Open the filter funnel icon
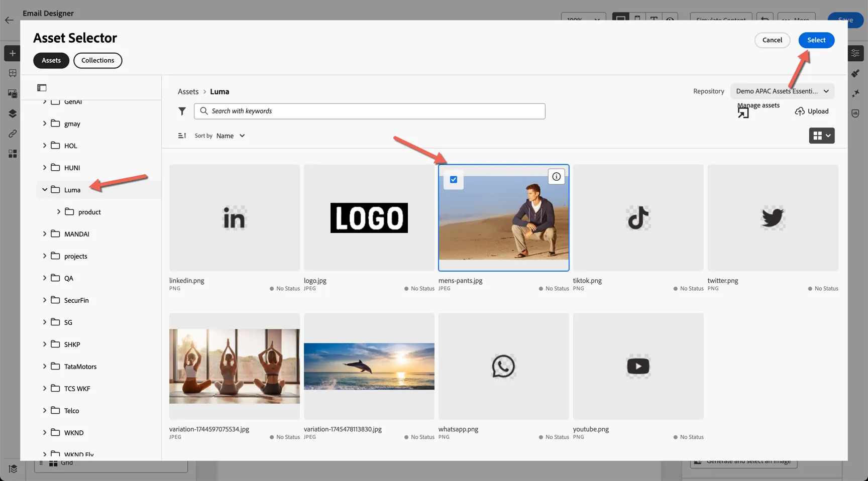This screenshot has width=868, height=481. (x=182, y=111)
